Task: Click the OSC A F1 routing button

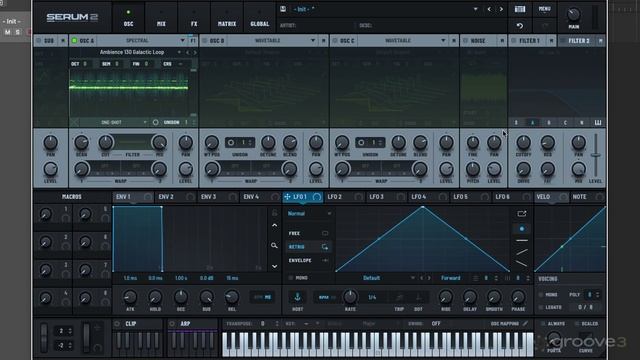Action: pyautogui.click(x=193, y=41)
